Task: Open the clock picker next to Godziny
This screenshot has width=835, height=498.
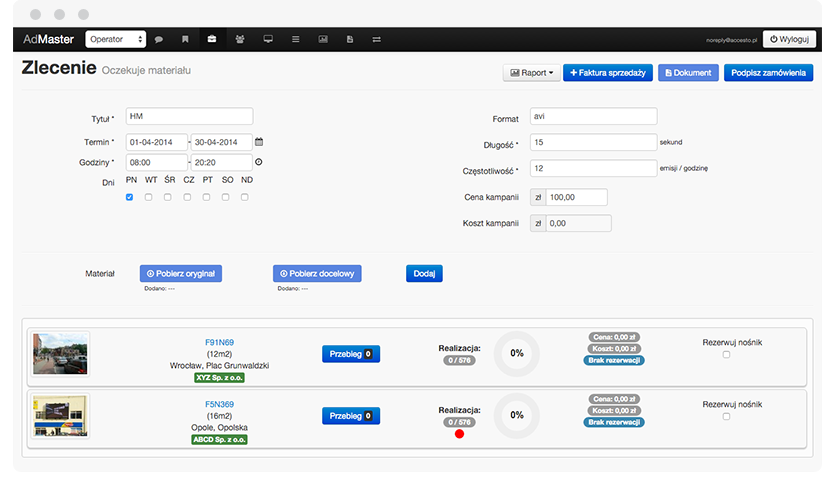Action: tap(258, 162)
